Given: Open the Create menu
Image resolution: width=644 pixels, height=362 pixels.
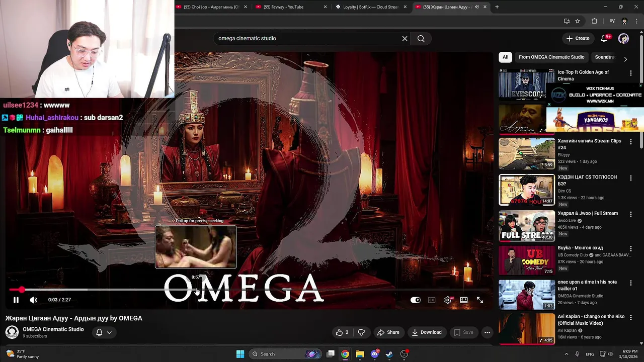Looking at the screenshot, I should [578, 38].
